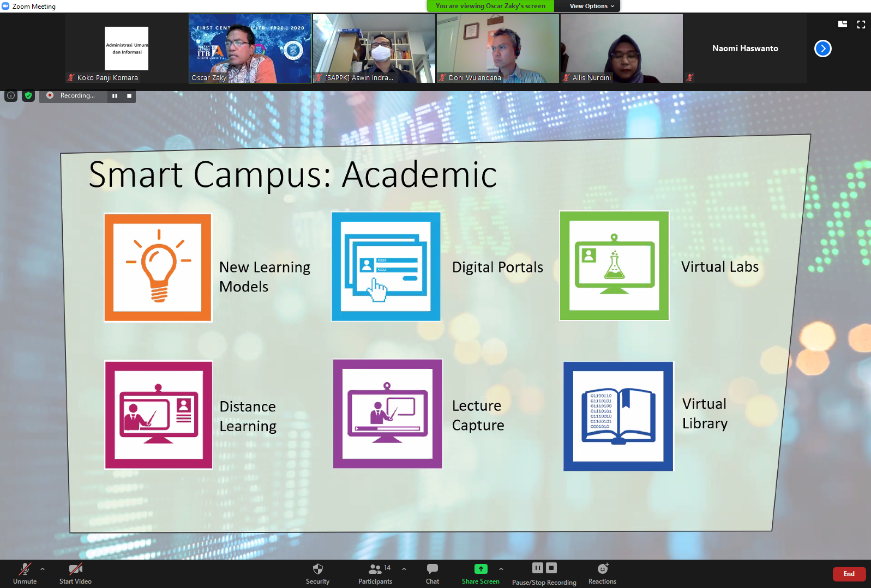Enter full screen mode

(x=861, y=24)
